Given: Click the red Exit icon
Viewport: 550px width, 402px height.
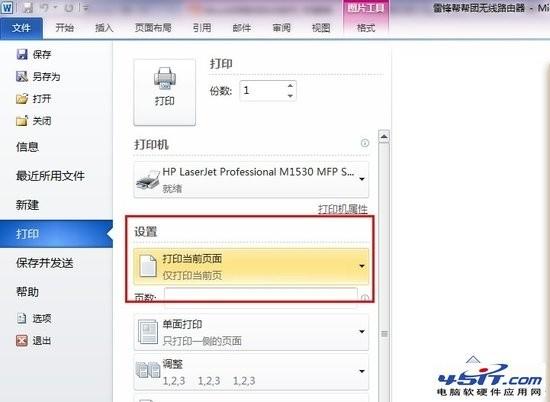Looking at the screenshot, I should 22,340.
